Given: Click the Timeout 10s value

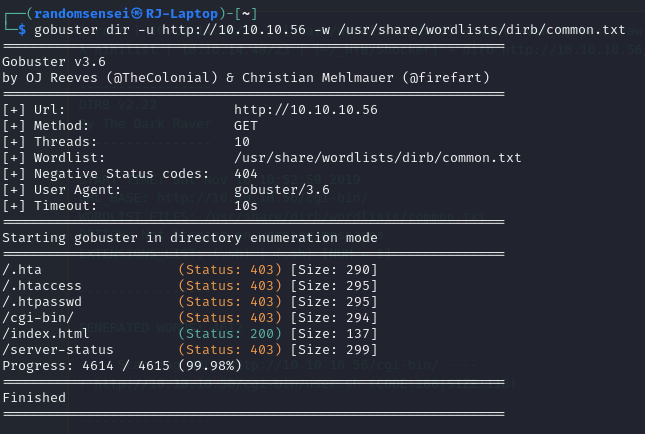Looking at the screenshot, I should [246, 206].
